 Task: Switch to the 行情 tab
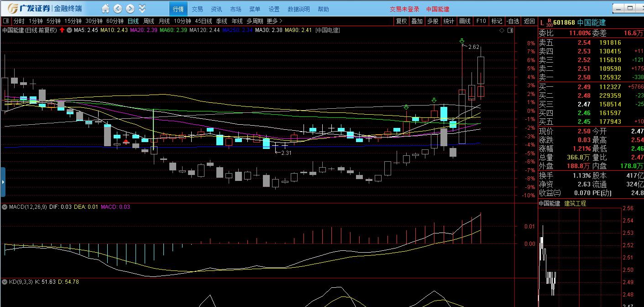tap(178, 9)
